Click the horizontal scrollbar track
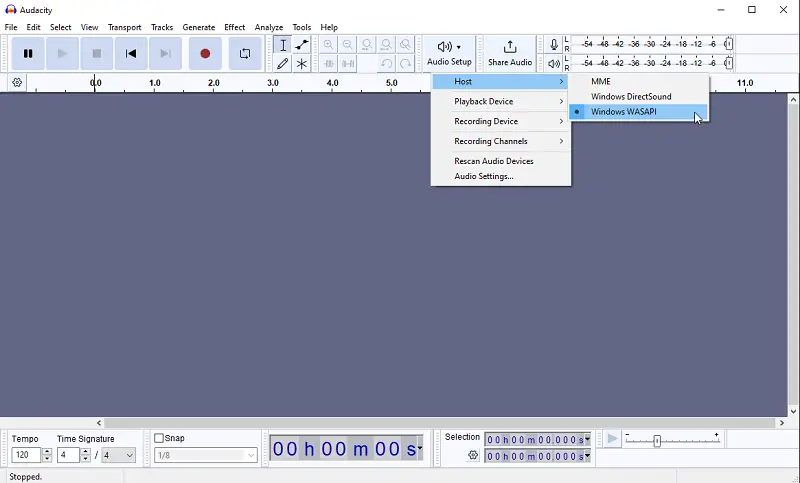 pos(440,423)
